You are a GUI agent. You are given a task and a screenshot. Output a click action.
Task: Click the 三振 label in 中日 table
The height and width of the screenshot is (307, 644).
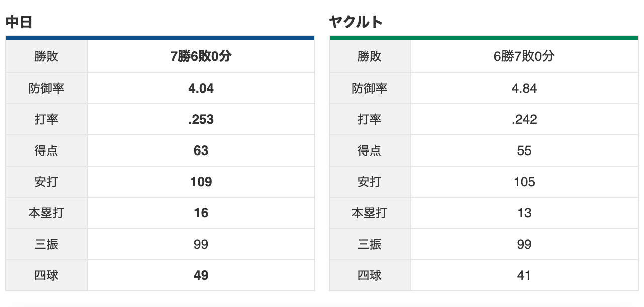pyautogui.click(x=46, y=244)
